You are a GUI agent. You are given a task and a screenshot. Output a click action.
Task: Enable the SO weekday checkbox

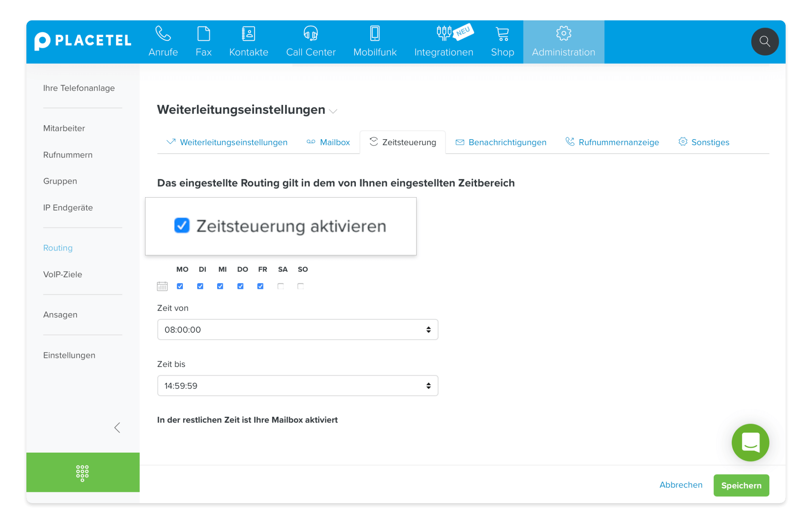point(300,286)
